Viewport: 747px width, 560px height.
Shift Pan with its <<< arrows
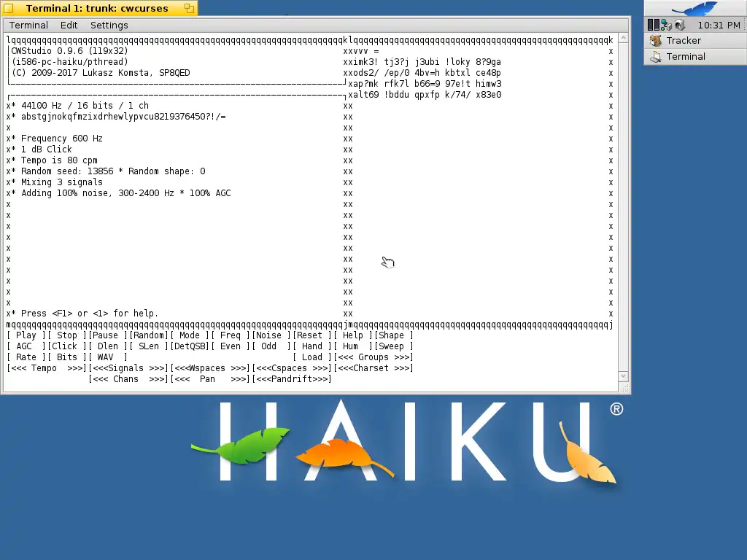[182, 379]
